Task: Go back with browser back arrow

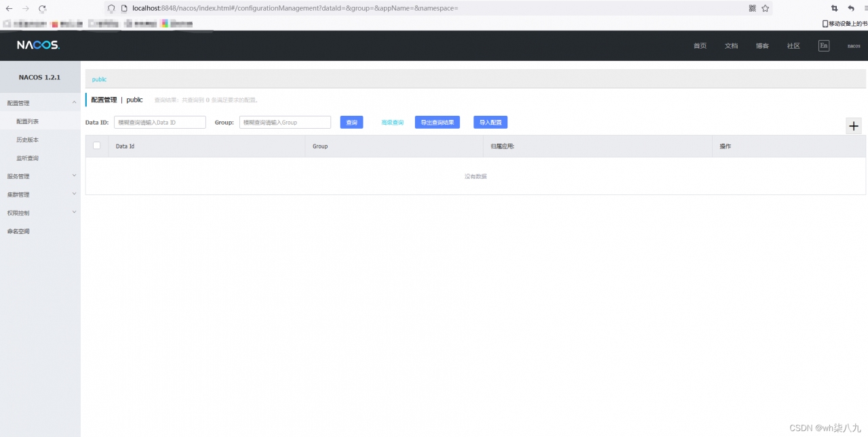Action: click(x=9, y=8)
